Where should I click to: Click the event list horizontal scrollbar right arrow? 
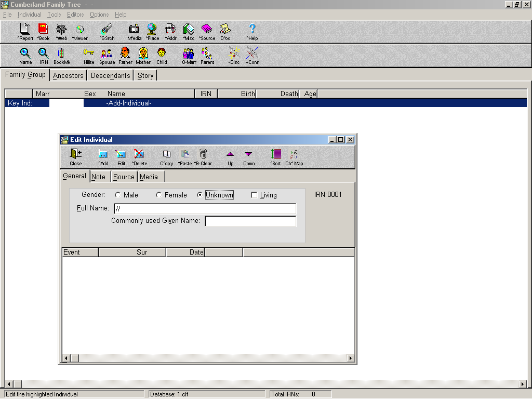point(351,358)
